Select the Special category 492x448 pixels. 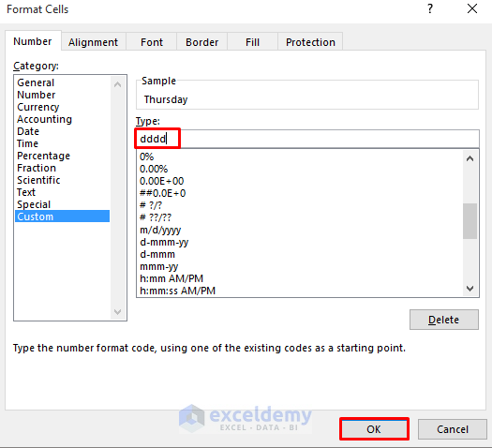63,204
